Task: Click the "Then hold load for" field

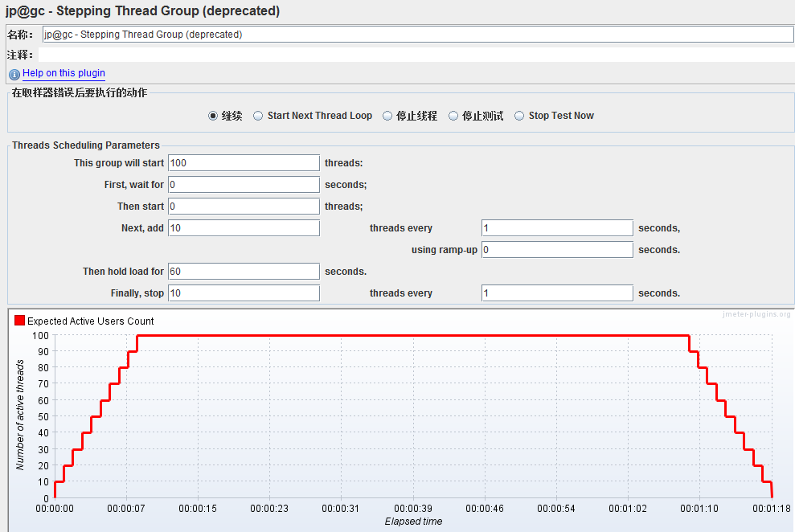Action: tap(243, 271)
